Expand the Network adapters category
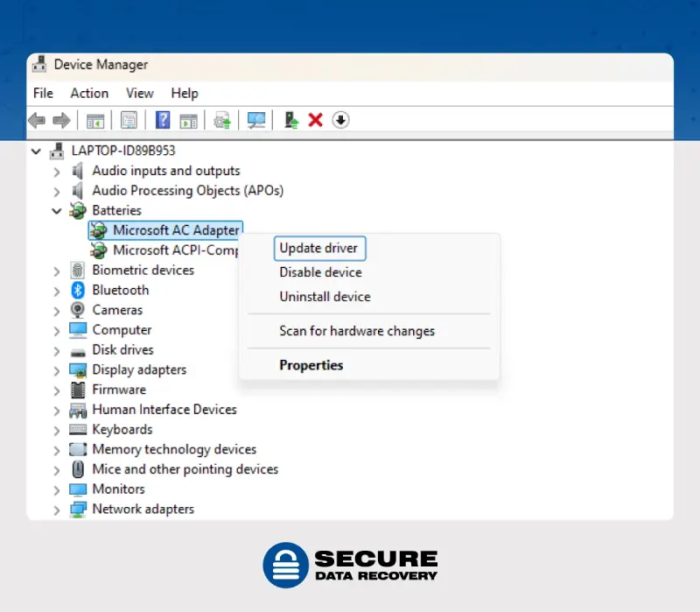700x612 pixels. coord(56,509)
